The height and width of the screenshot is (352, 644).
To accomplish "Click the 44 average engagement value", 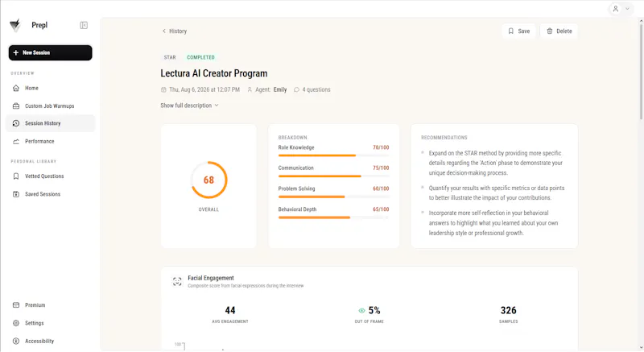I will click(x=230, y=310).
